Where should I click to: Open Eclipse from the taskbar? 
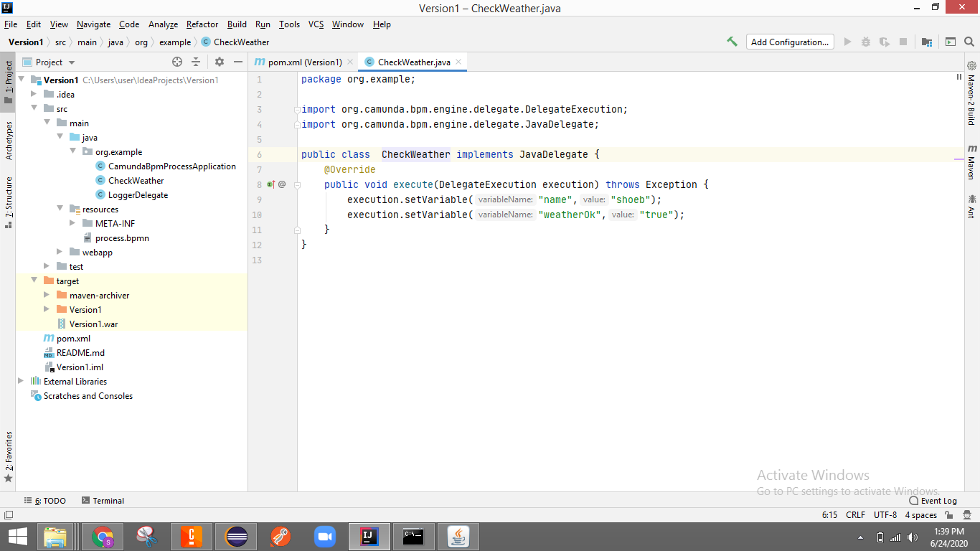click(x=236, y=536)
